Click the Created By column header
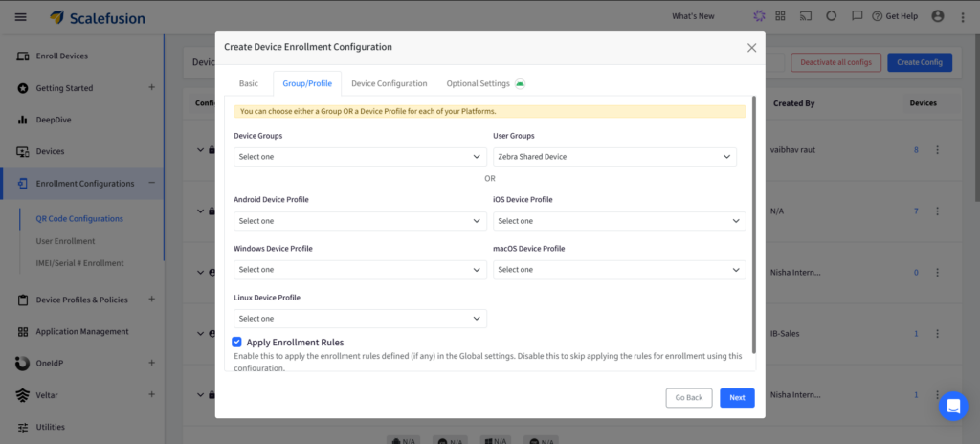Image resolution: width=980 pixels, height=444 pixels. 793,103
